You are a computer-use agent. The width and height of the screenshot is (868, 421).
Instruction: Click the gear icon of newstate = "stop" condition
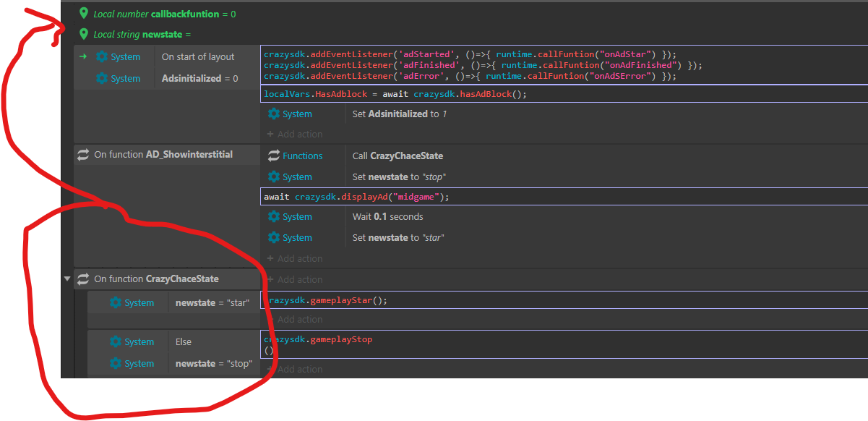116,363
